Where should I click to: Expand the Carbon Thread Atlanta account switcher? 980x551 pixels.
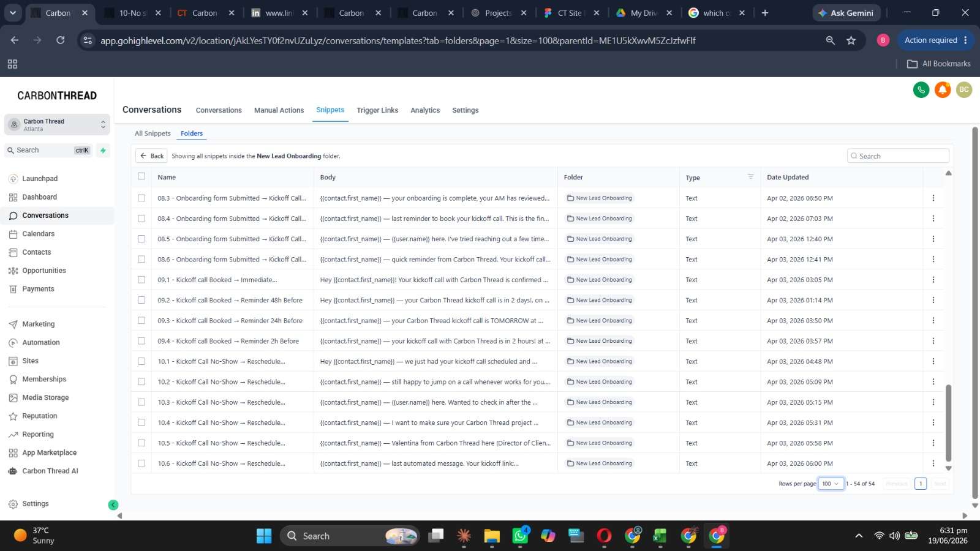(x=57, y=125)
